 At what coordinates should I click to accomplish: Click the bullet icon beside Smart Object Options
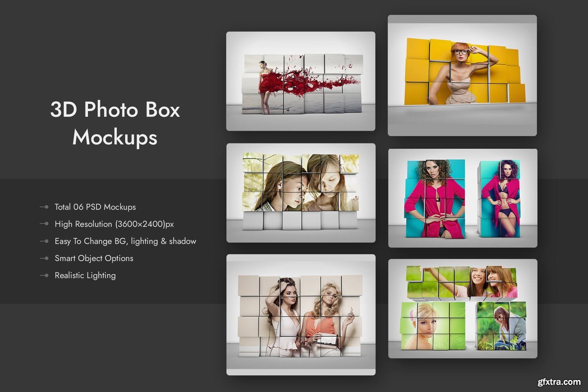tap(44, 258)
